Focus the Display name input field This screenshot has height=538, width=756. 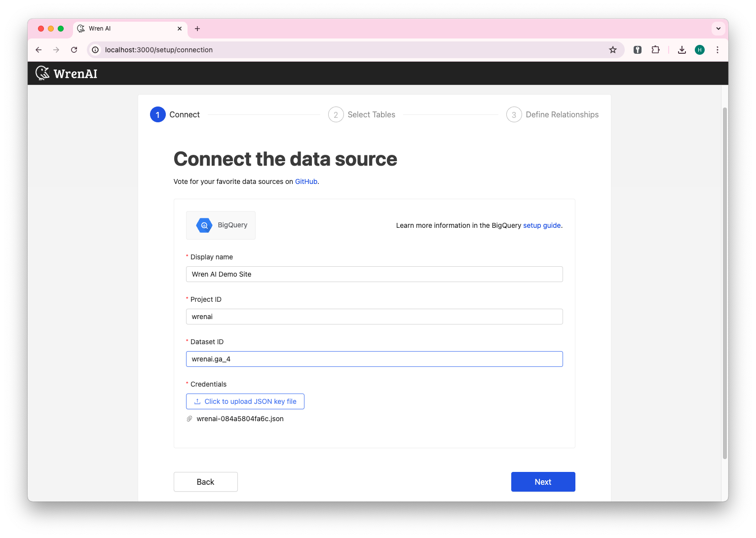[x=375, y=274]
